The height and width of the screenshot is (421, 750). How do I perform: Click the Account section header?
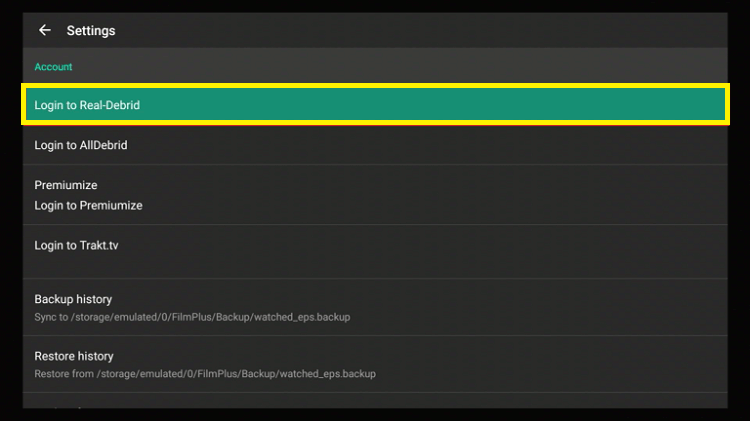(53, 66)
